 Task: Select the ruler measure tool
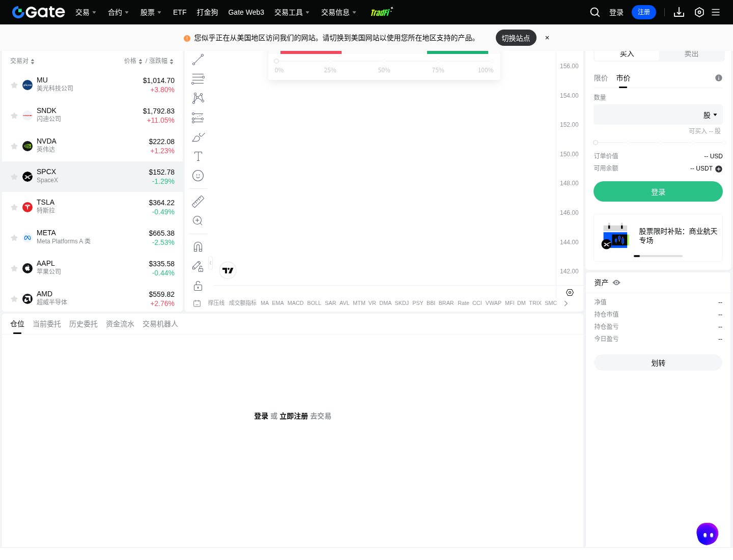click(x=198, y=201)
